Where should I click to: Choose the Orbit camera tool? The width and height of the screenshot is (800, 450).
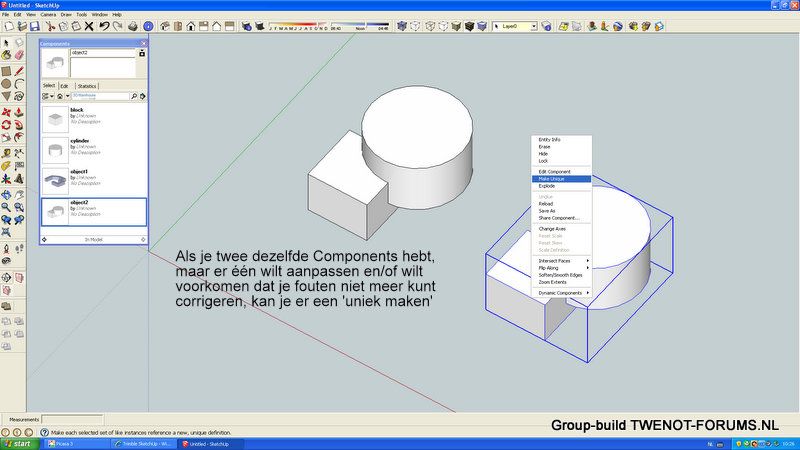(6, 194)
